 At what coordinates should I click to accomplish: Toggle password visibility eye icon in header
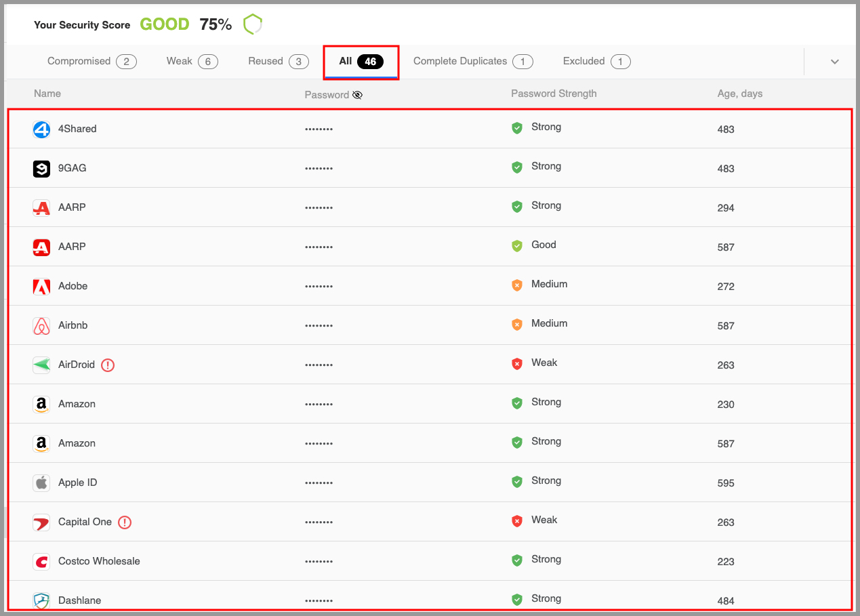pyautogui.click(x=357, y=95)
